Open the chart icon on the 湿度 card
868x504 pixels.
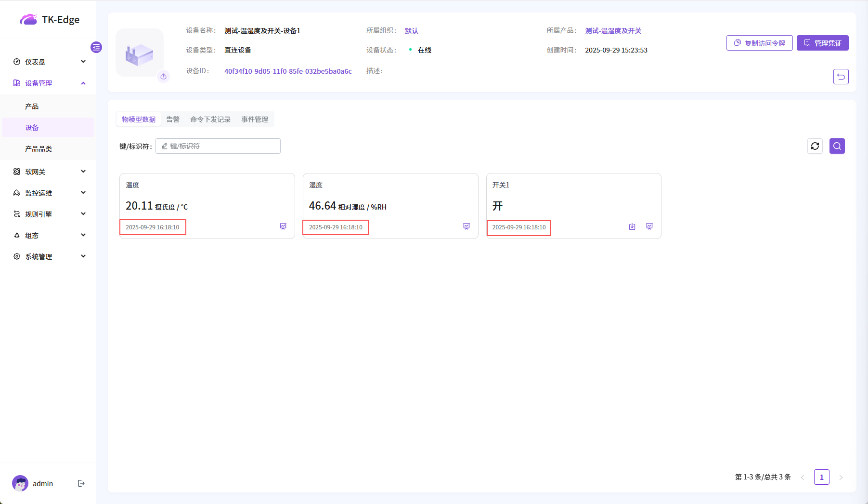(x=466, y=226)
